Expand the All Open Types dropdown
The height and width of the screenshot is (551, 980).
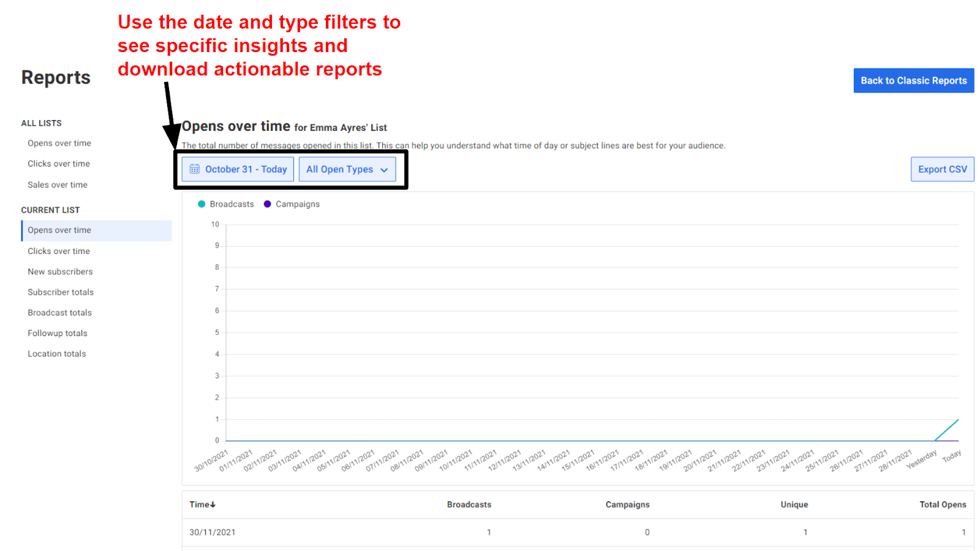point(347,170)
